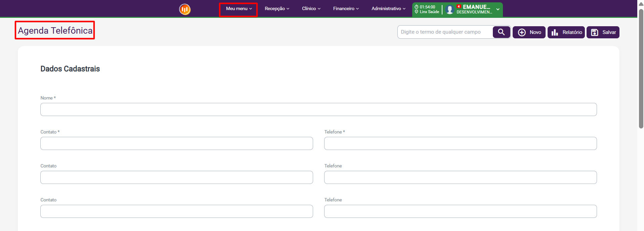Click the floppy disk icon beside Salvar

point(595,32)
